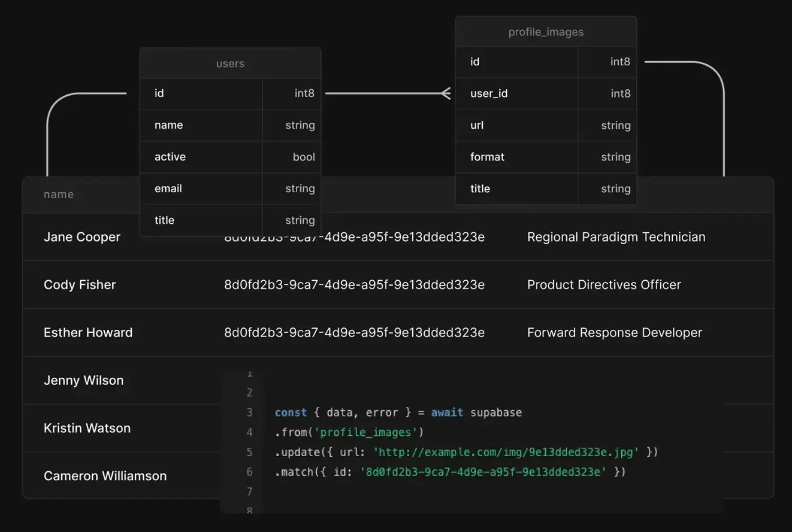Click the title field in profile_images
This screenshot has height=532, width=792.
point(480,189)
